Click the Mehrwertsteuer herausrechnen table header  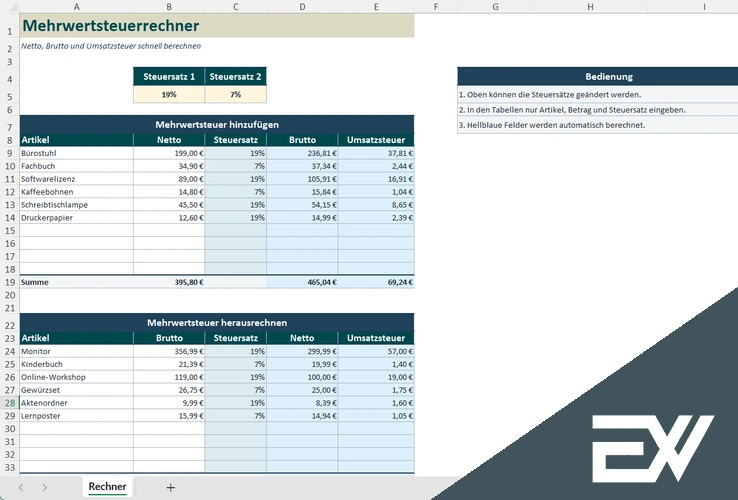[x=216, y=323]
